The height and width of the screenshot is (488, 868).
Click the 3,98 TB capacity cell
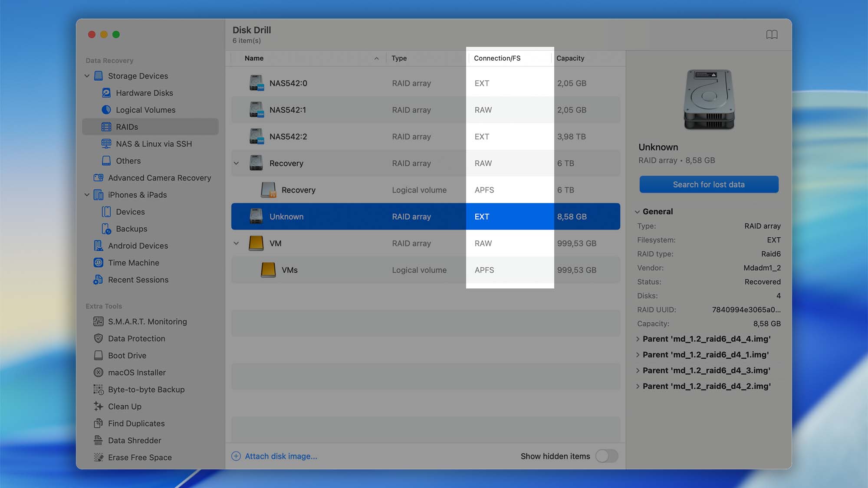click(x=571, y=137)
